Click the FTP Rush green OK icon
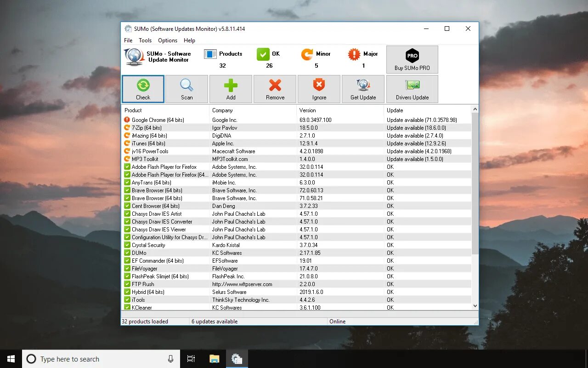The height and width of the screenshot is (368, 588). coord(127,284)
